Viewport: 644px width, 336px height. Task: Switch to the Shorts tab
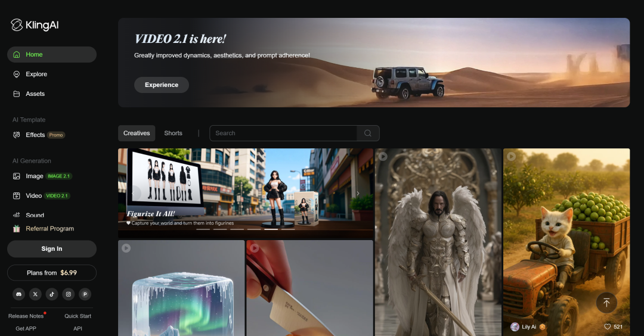pos(174,133)
